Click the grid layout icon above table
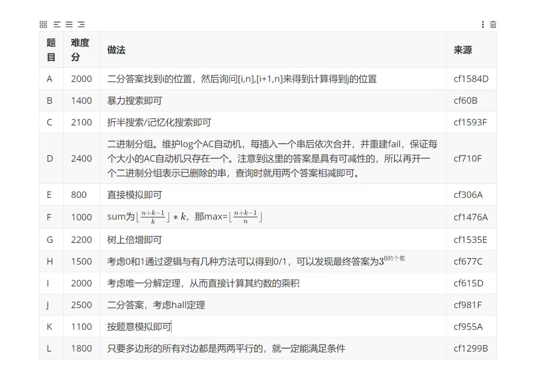The height and width of the screenshot is (392, 543). (x=43, y=25)
